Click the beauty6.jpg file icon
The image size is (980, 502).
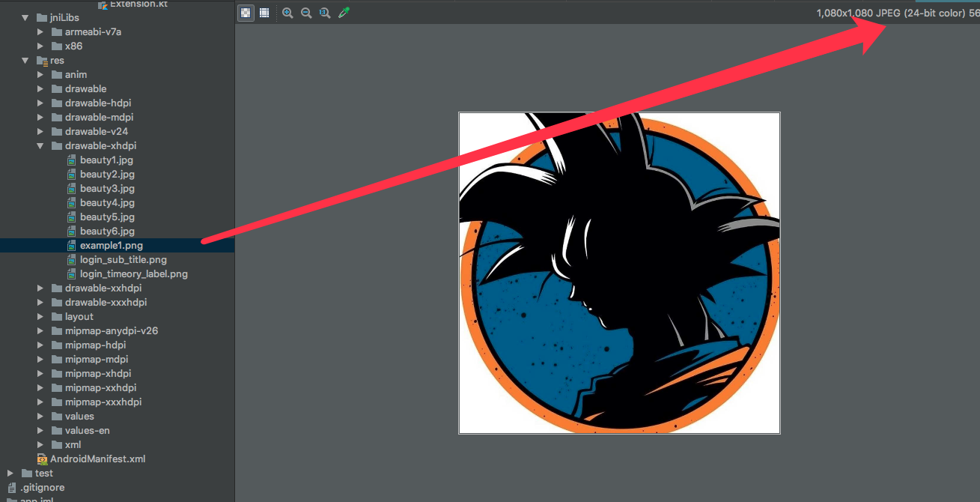[x=72, y=231]
